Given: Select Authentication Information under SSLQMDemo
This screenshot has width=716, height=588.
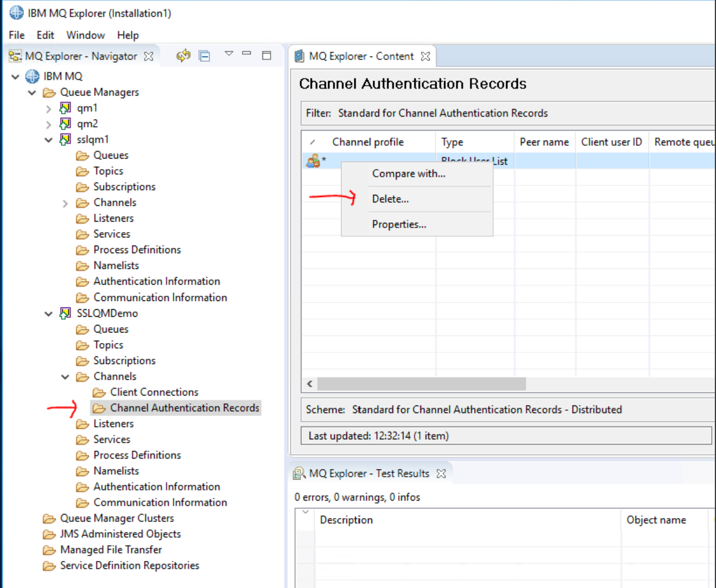Looking at the screenshot, I should tap(157, 487).
